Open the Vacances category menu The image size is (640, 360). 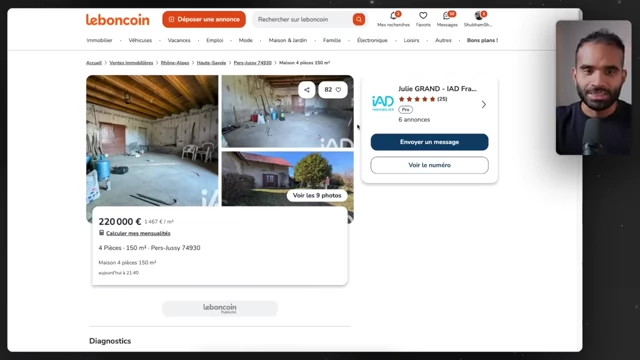coord(179,40)
